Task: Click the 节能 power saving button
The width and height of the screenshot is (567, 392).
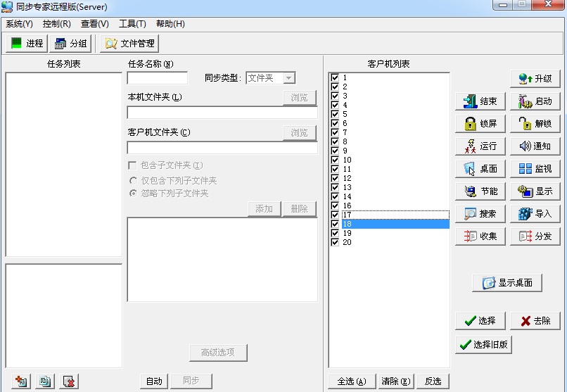Action: pyautogui.click(x=480, y=191)
